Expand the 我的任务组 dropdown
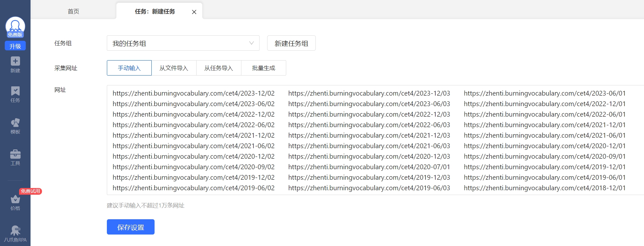Viewport: 644px width, 246px height. pos(183,43)
